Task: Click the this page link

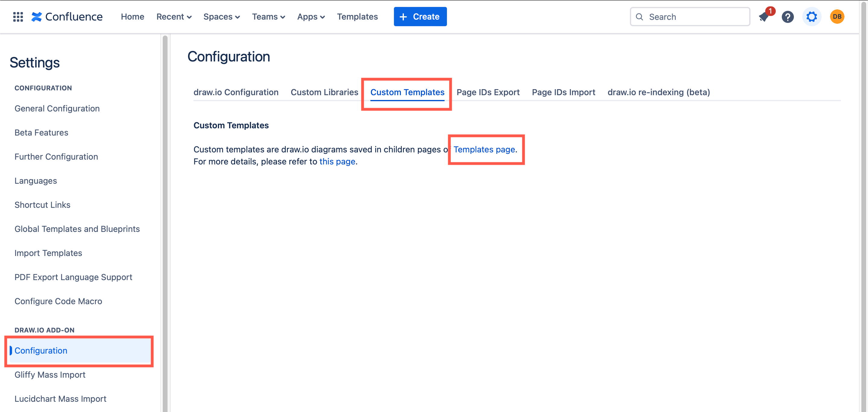Action: (x=337, y=161)
